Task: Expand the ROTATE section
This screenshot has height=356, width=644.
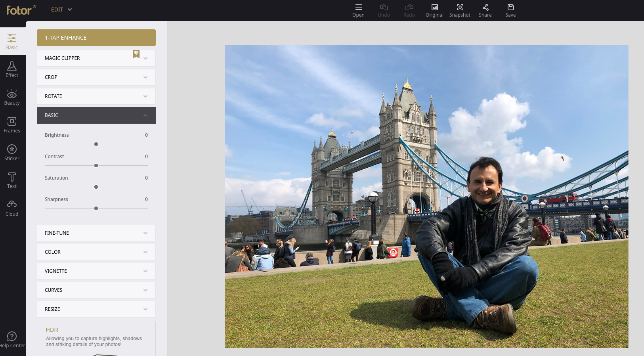Action: pos(96,96)
